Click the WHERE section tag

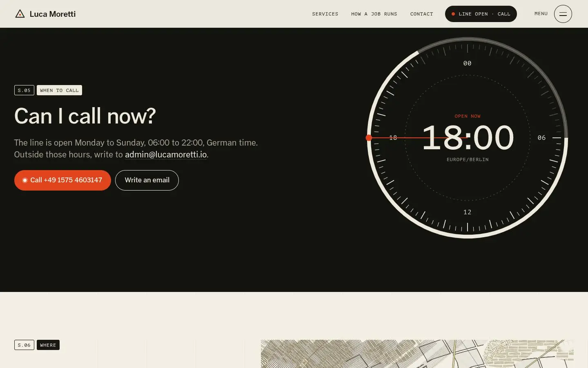[48, 345]
